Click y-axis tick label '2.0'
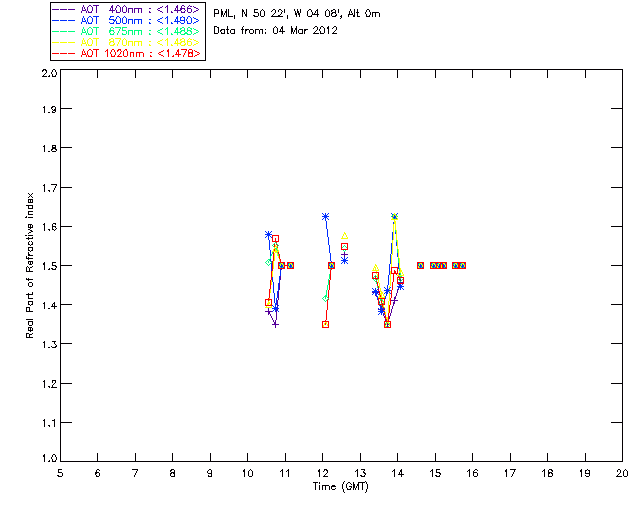Image resolution: width=640 pixels, height=512 pixels. pos(49,73)
